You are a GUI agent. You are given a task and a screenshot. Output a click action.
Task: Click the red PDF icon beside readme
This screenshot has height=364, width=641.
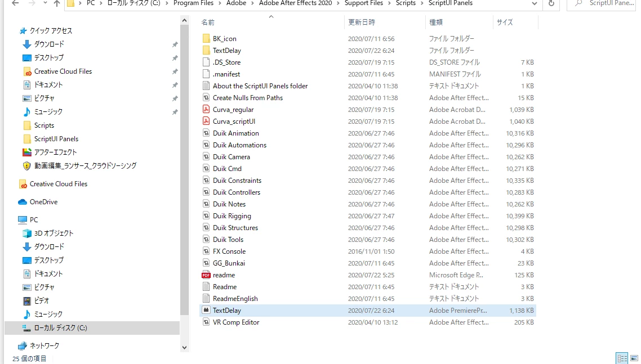point(206,275)
